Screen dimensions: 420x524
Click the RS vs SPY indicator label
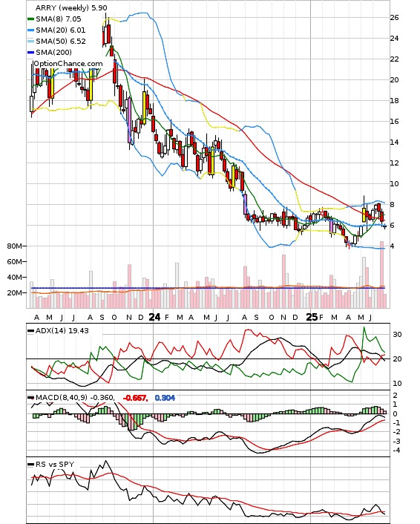(x=55, y=464)
